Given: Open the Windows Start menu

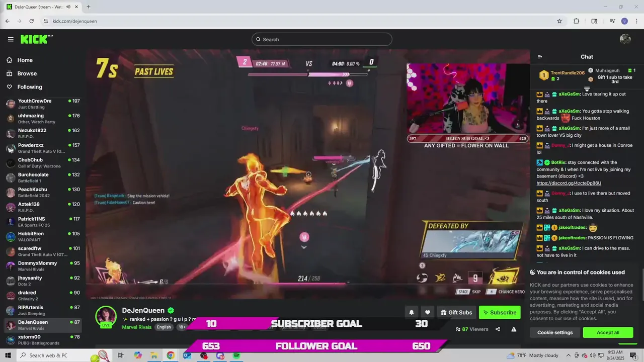Looking at the screenshot, I should [8, 355].
